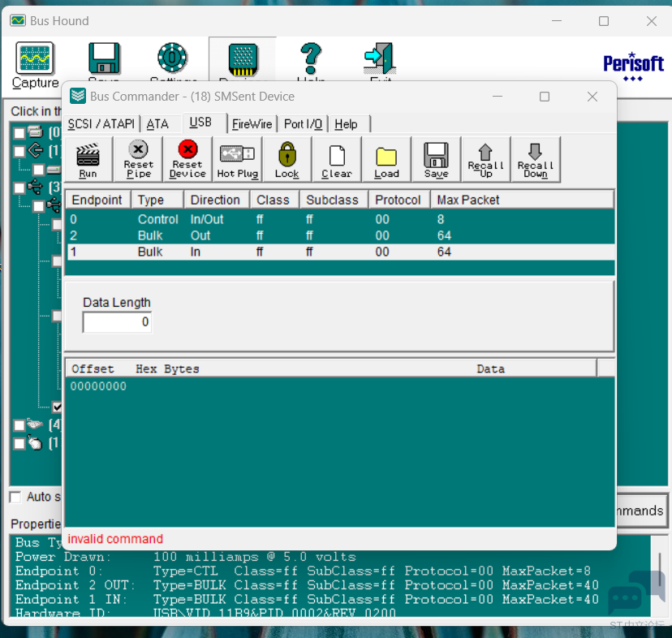Viewport: 672px width, 638px height.
Task: Click the Class column header
Action: [273, 200]
